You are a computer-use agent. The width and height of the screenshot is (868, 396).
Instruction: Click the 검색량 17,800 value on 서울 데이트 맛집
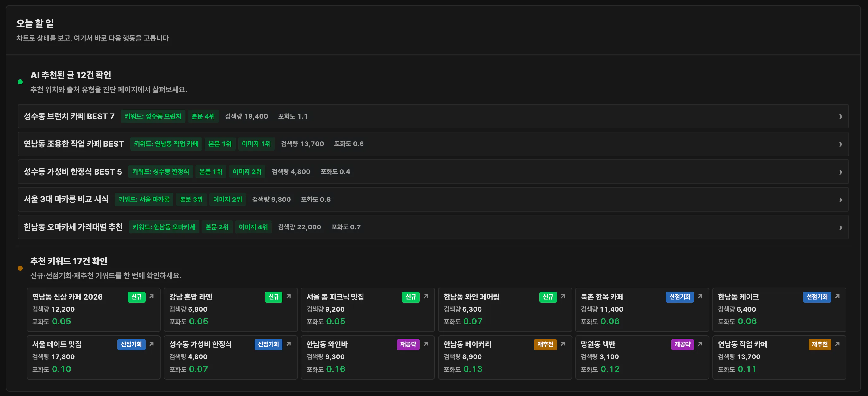53,356
